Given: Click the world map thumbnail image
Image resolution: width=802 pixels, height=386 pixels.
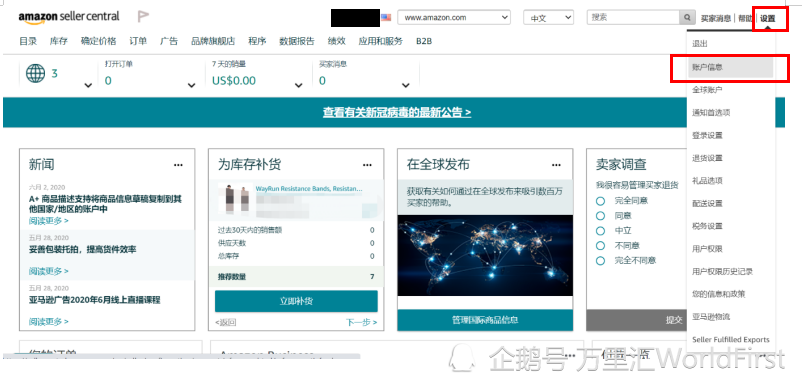Looking at the screenshot, I should 485,255.
